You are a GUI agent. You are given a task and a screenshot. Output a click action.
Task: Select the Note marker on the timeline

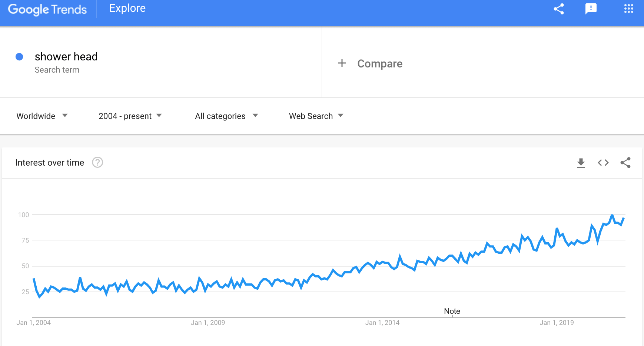(x=452, y=311)
